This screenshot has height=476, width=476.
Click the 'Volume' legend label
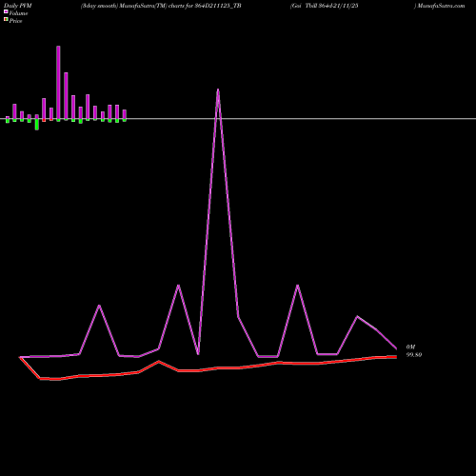click(x=18, y=13)
